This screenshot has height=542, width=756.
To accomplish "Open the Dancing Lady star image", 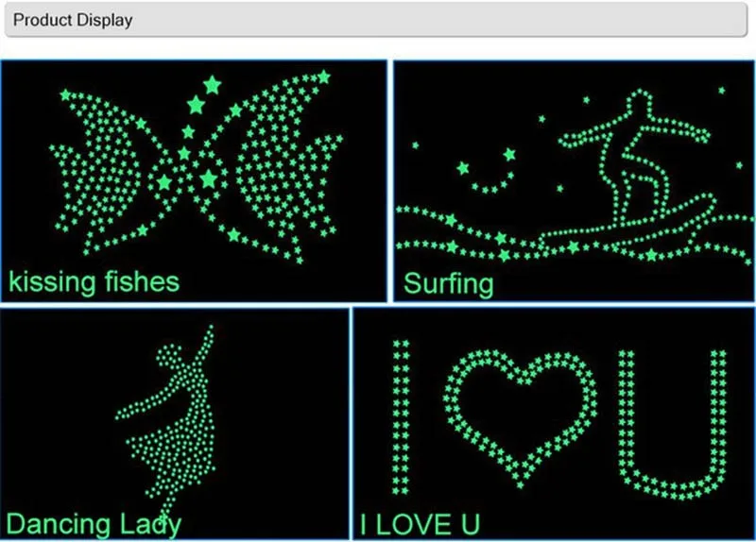I will pos(175,424).
